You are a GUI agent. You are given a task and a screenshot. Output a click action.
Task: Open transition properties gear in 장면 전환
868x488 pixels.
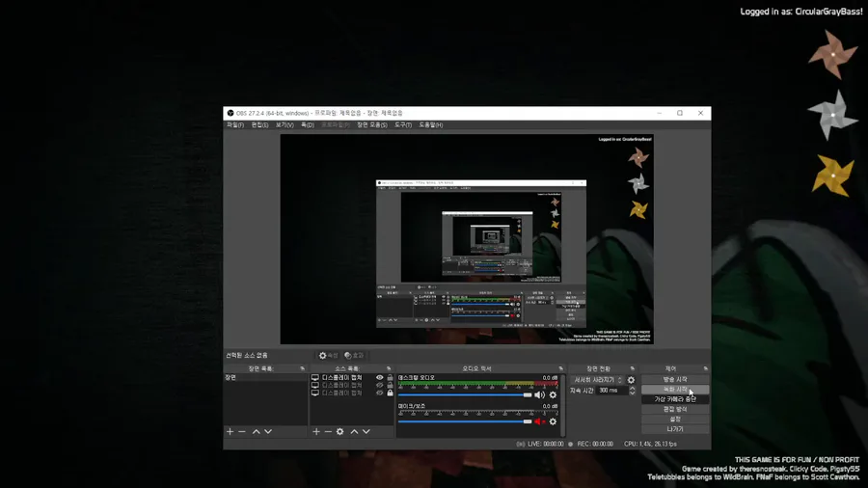[x=631, y=380]
